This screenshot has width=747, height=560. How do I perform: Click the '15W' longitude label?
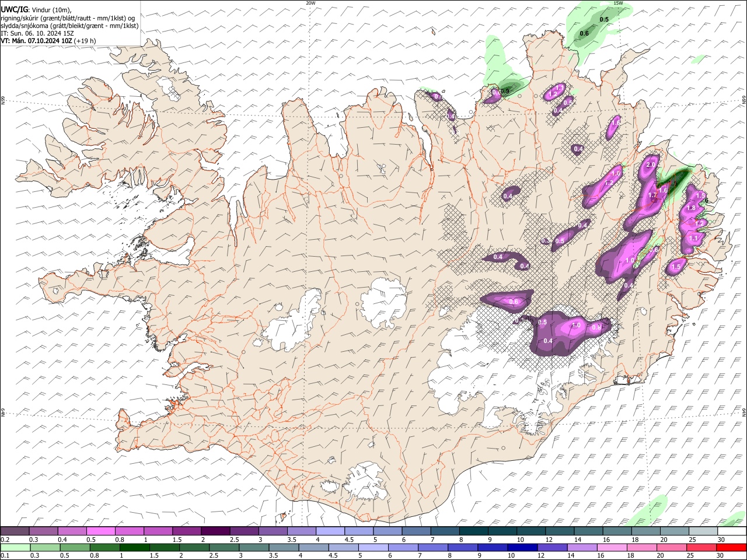[x=618, y=3]
